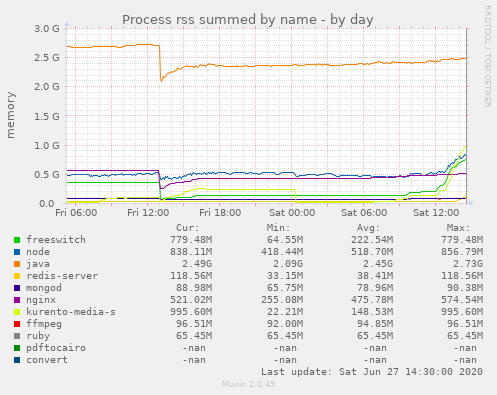Viewport: 497px width, 395px height.
Task: Click the ruby gray legend swatch
Action: point(17,336)
